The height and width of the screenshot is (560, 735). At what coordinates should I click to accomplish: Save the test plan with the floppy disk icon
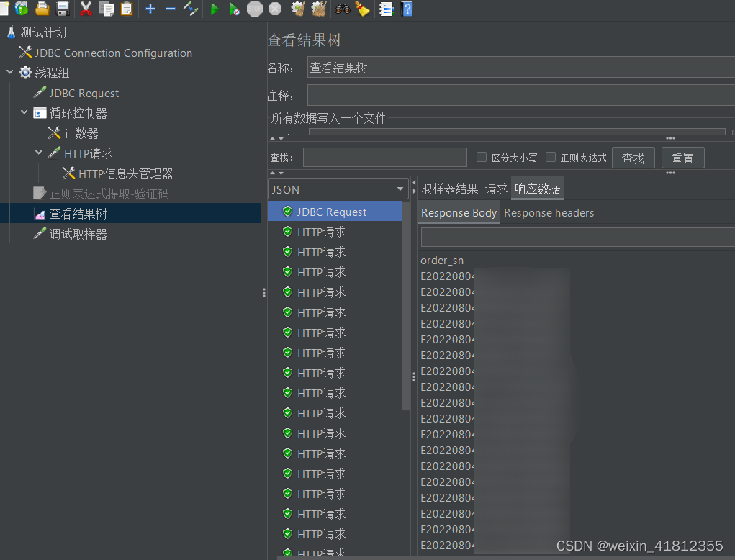[x=63, y=9]
